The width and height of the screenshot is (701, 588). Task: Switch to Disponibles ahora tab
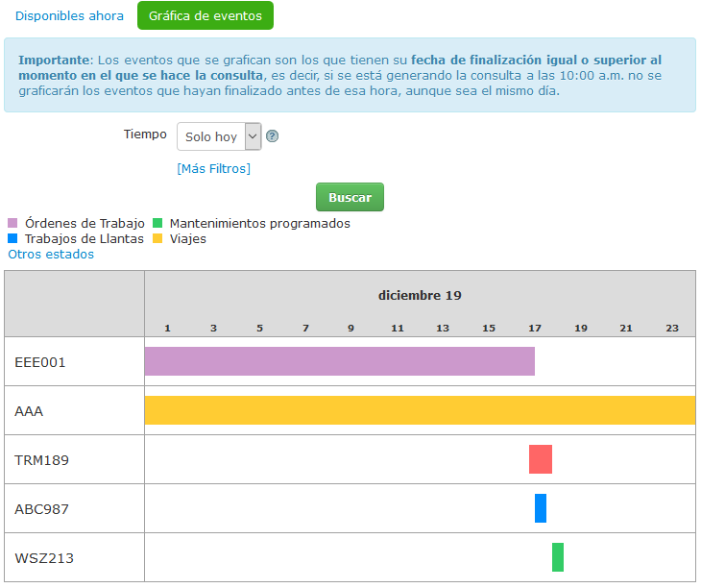click(x=69, y=15)
